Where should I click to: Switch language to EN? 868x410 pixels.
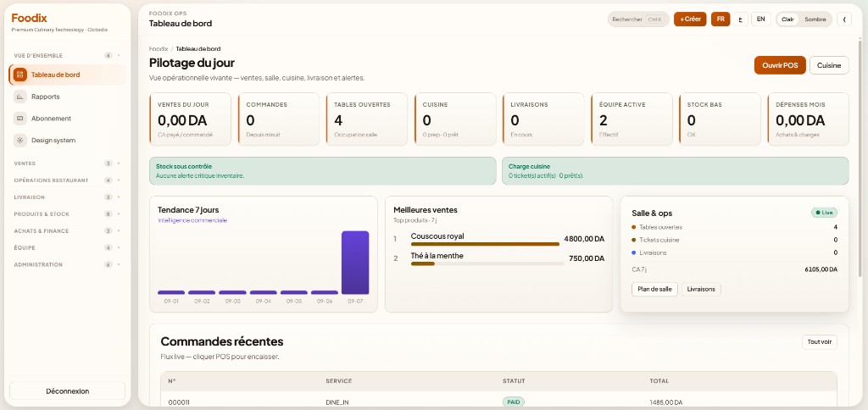pos(760,19)
